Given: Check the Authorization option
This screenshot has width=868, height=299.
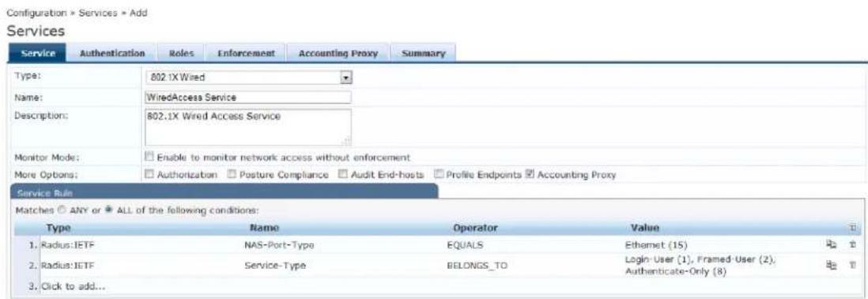Looking at the screenshot, I should click(x=149, y=174).
